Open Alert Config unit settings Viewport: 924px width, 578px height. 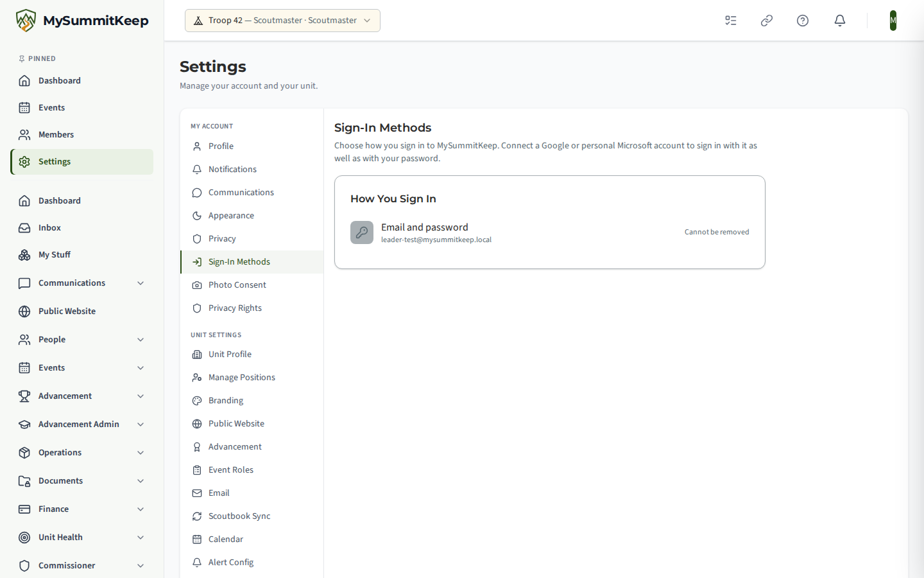click(x=252, y=563)
